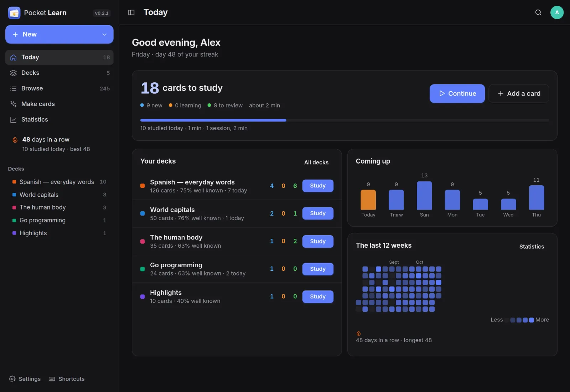Click the Tmrw bar in Coming up
This screenshot has width=570, height=392.
pos(396,200)
